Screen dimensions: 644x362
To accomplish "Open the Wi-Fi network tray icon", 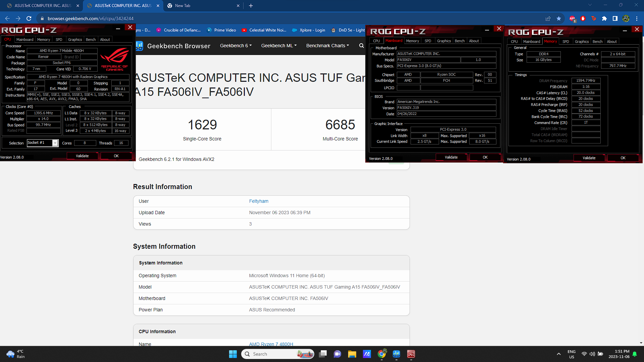I will point(584,354).
